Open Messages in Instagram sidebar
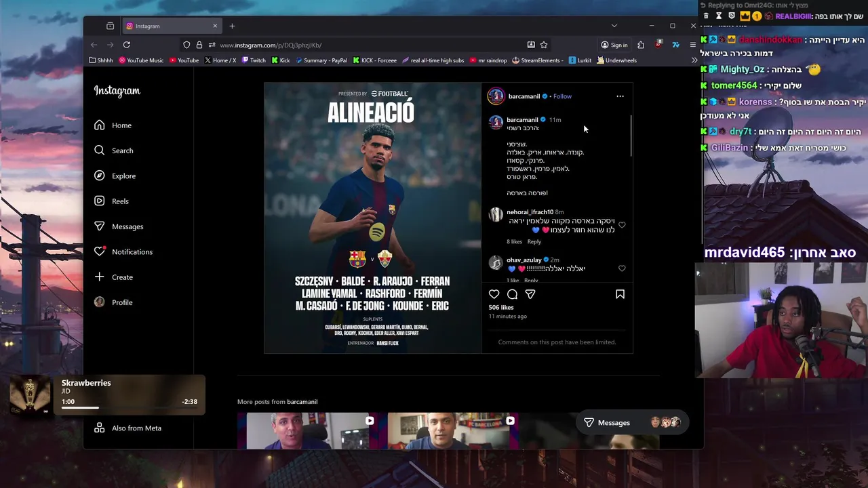Viewport: 868px width, 488px height. (119, 226)
